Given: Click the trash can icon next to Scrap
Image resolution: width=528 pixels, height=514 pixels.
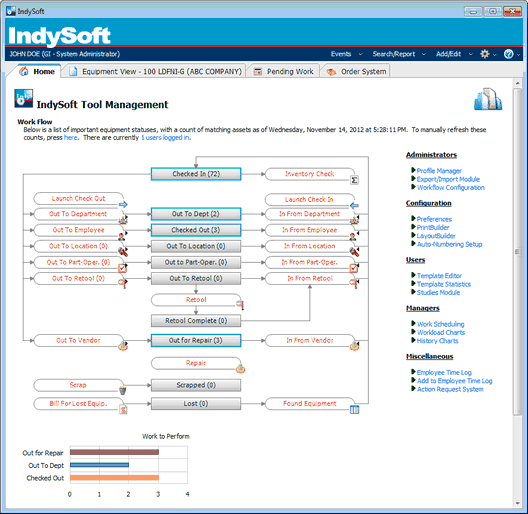Looking at the screenshot, I should click(123, 391).
